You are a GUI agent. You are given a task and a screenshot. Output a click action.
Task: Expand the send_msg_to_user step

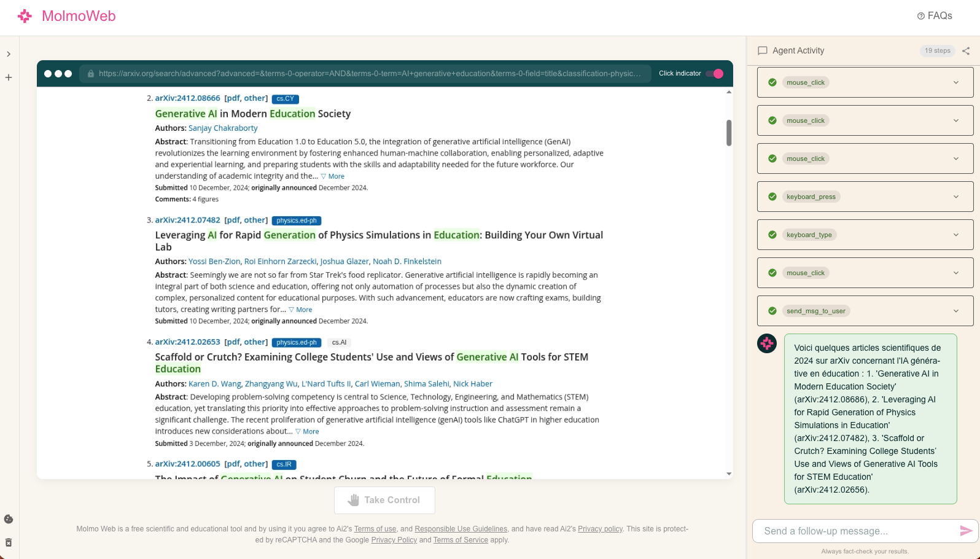click(x=955, y=311)
